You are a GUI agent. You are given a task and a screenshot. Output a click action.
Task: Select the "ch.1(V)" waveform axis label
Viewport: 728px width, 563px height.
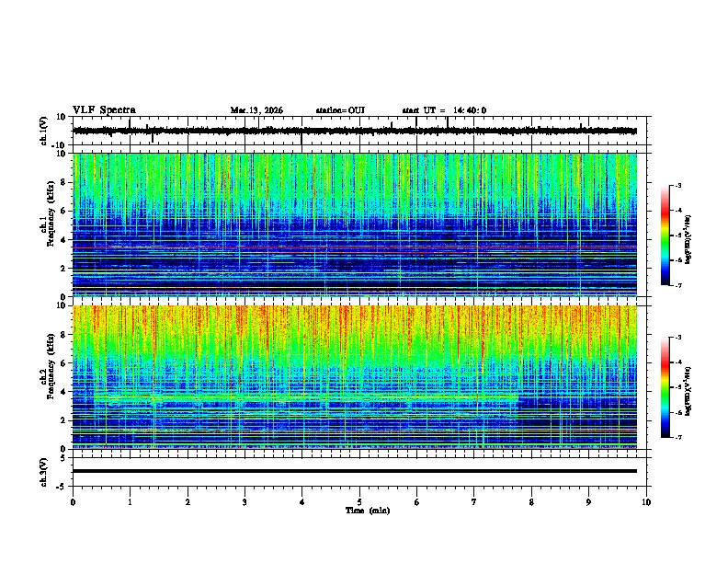pos(44,131)
